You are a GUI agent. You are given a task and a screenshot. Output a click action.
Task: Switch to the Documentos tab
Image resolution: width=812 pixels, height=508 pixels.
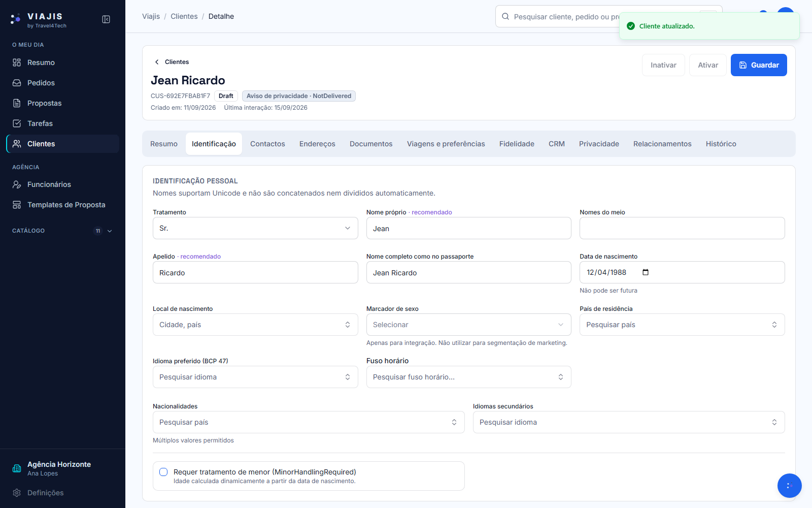coord(371,144)
